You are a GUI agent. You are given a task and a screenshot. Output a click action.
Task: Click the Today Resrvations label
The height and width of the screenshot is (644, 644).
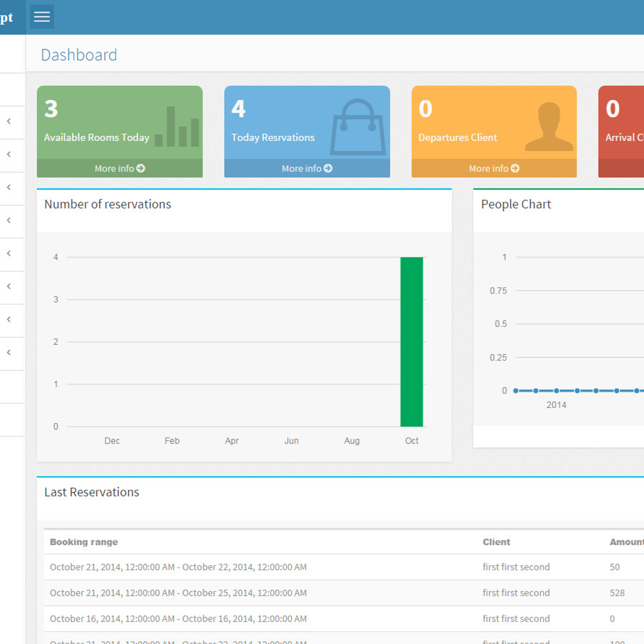point(273,138)
